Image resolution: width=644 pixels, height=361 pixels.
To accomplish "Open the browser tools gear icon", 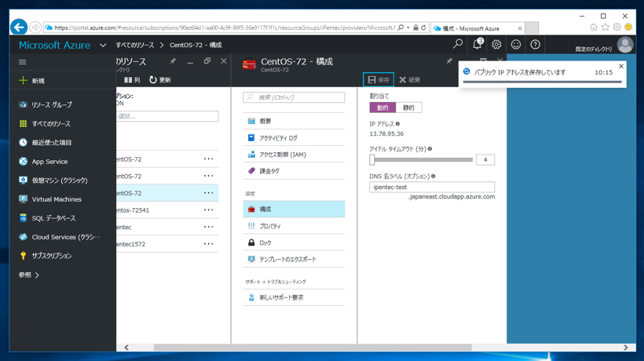I will point(617,27).
